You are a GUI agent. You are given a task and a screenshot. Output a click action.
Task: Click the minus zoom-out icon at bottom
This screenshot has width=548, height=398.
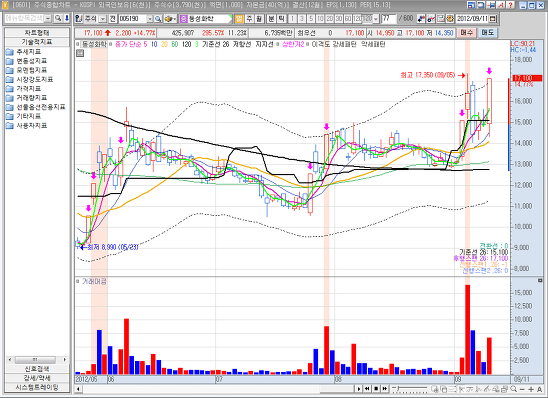(x=522, y=389)
